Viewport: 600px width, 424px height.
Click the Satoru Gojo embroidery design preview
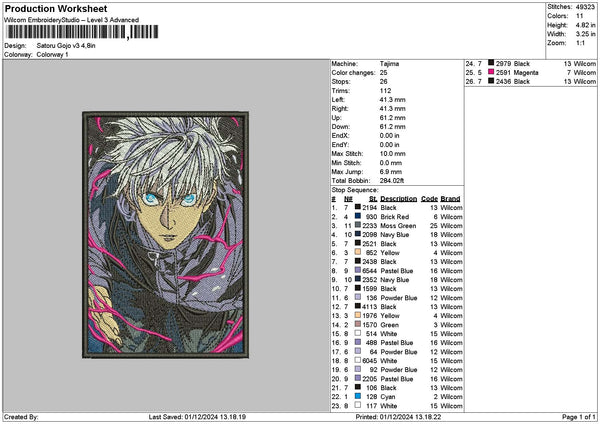166,235
